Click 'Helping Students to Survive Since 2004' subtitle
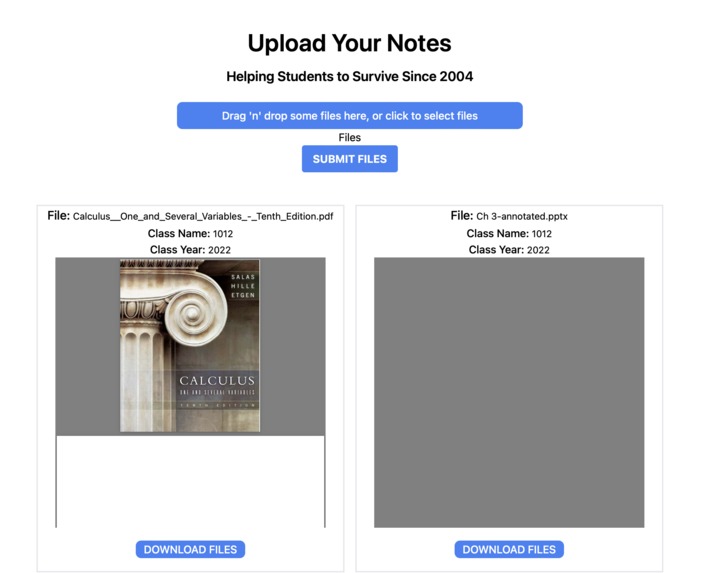This screenshot has height=573, width=716. [349, 76]
